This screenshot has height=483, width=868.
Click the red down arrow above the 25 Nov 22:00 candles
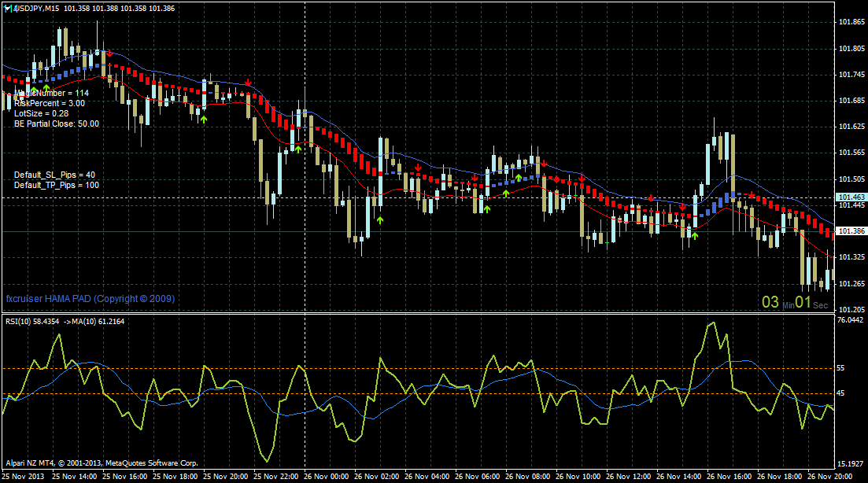(248, 83)
